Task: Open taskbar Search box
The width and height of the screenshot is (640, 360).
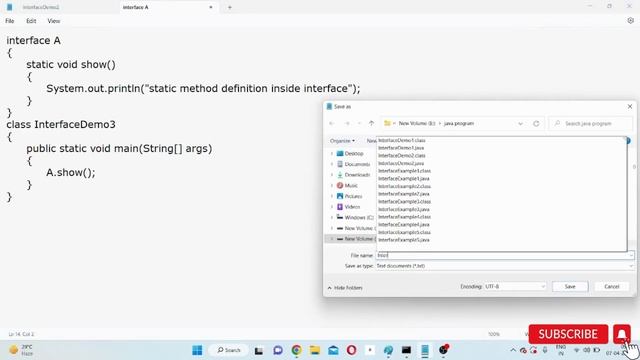Action: click(229, 350)
